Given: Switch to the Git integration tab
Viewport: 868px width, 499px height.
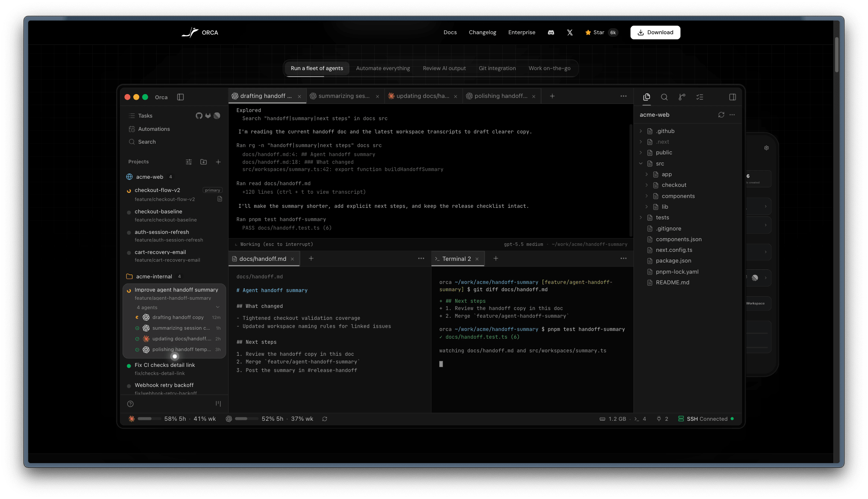Looking at the screenshot, I should point(497,68).
